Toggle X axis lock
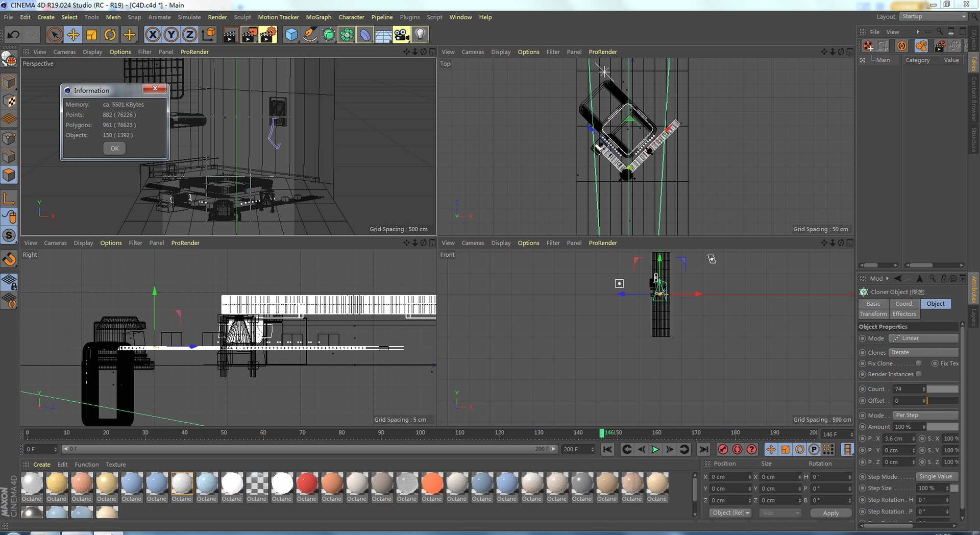 point(153,35)
